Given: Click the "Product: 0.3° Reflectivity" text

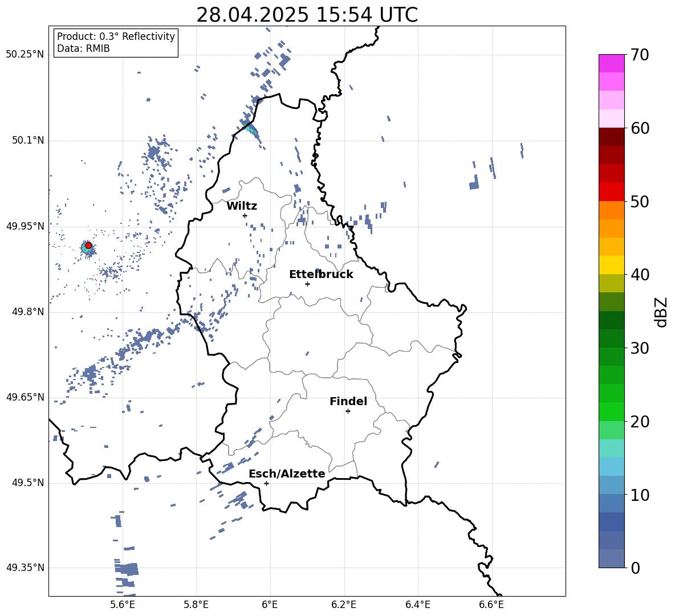Looking at the screenshot, I should coord(116,36).
